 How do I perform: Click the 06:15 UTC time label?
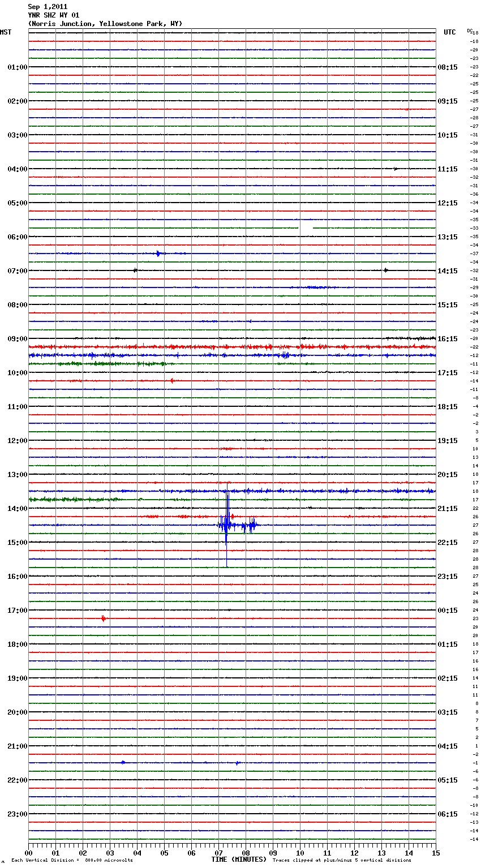tap(448, 814)
